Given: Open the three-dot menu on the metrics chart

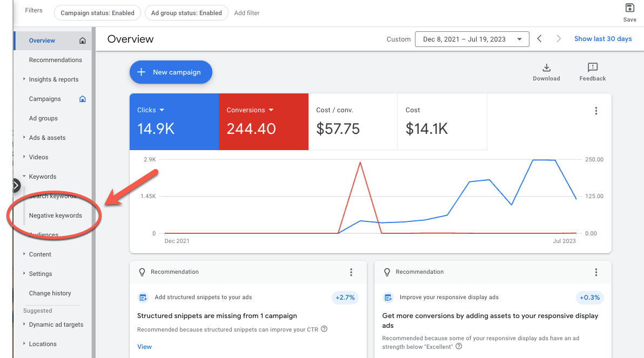Looking at the screenshot, I should pos(596,110).
